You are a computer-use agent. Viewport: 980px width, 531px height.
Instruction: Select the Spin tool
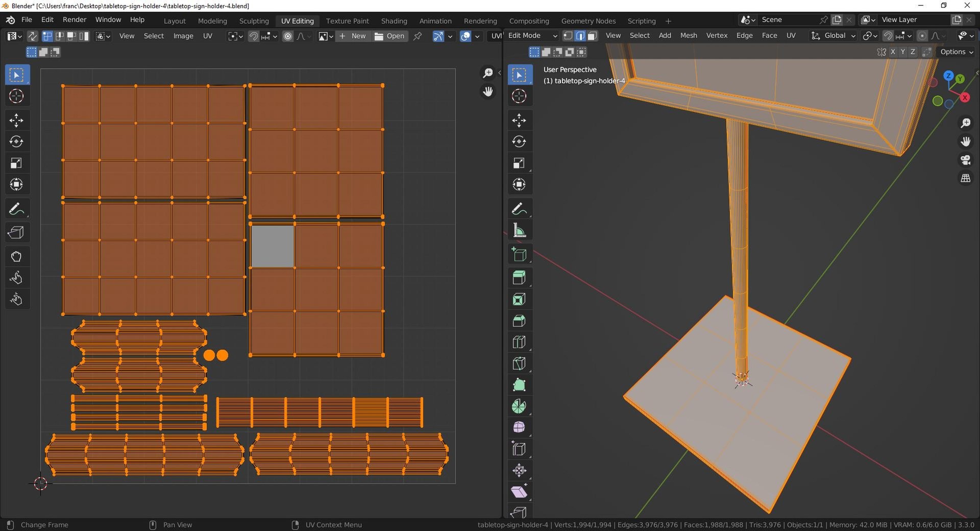tap(519, 406)
